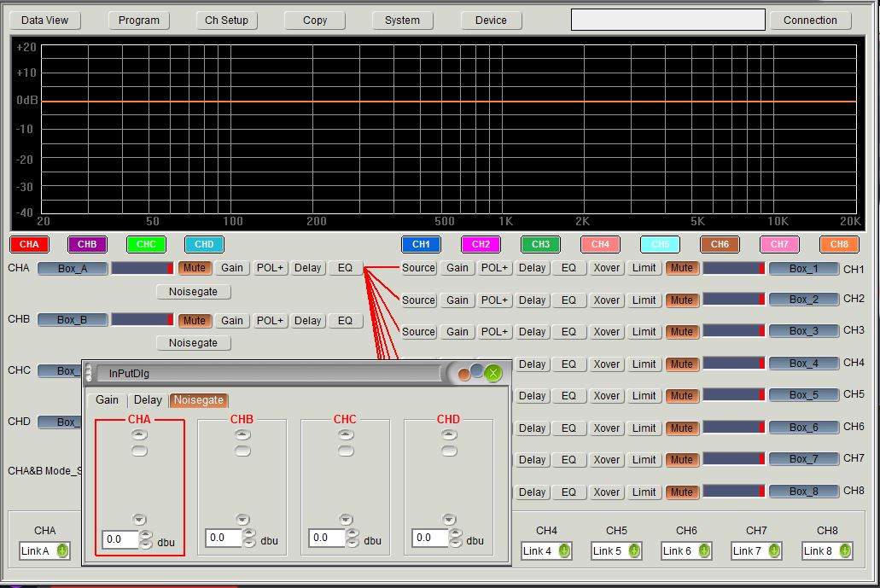Click the Box_A name label

click(73, 268)
